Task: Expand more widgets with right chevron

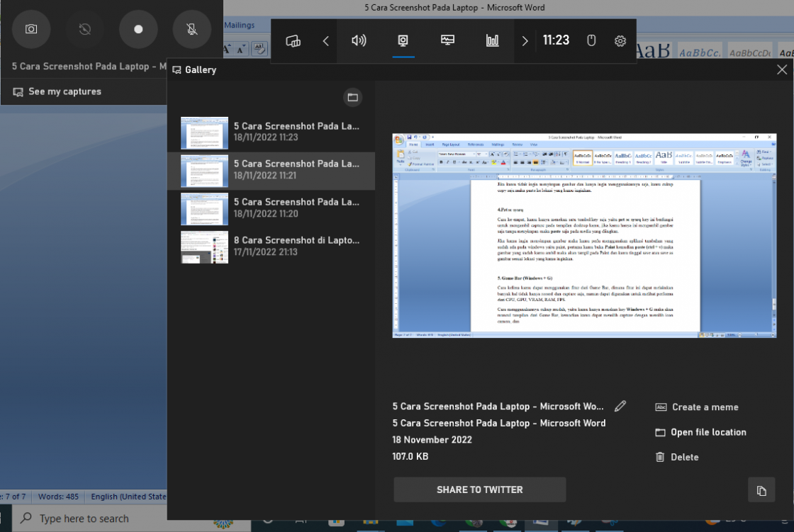Action: coord(525,41)
